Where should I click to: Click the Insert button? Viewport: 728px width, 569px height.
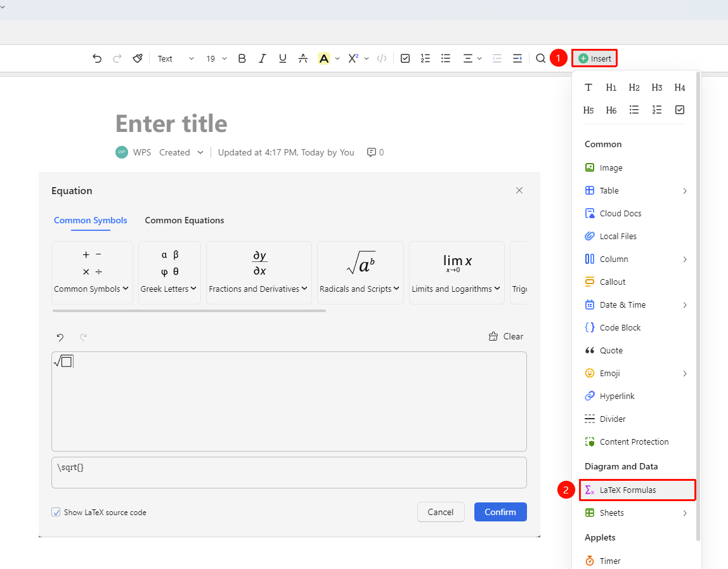(x=595, y=58)
